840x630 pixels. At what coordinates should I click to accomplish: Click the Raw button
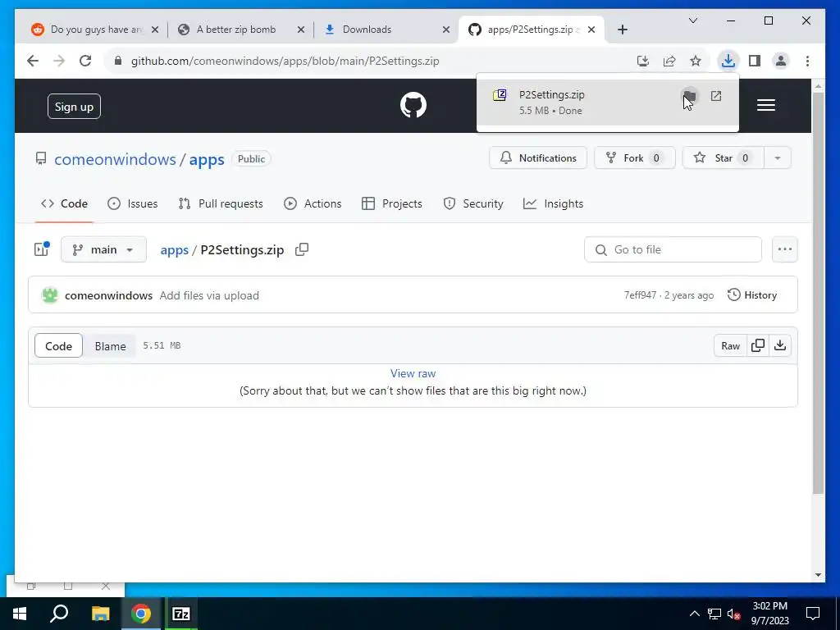pos(730,345)
